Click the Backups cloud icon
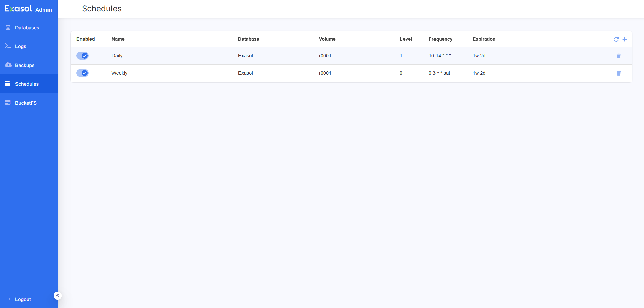Image resolution: width=644 pixels, height=308 pixels. click(x=8, y=65)
